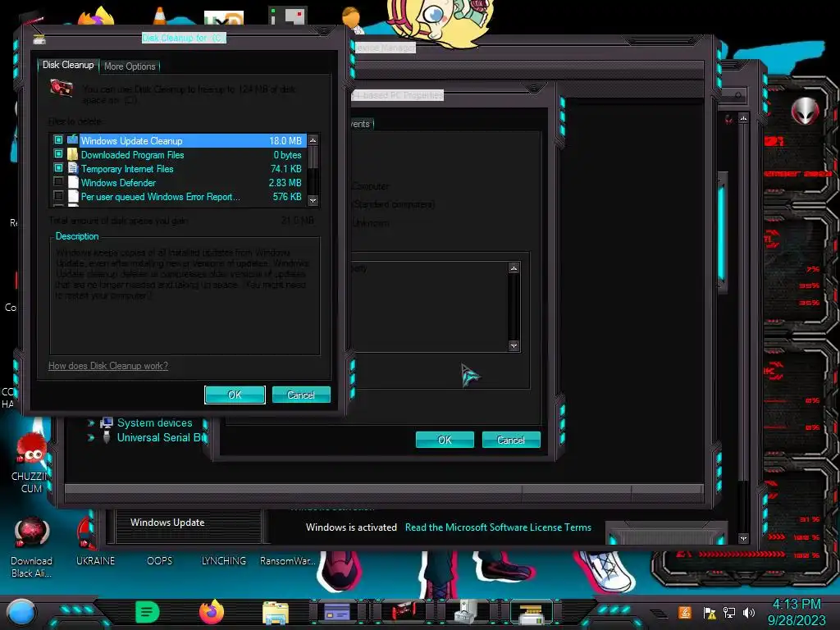Click the taskbar clock showing 4:13 PM
Screen dimensions: 840x630
(x=797, y=605)
